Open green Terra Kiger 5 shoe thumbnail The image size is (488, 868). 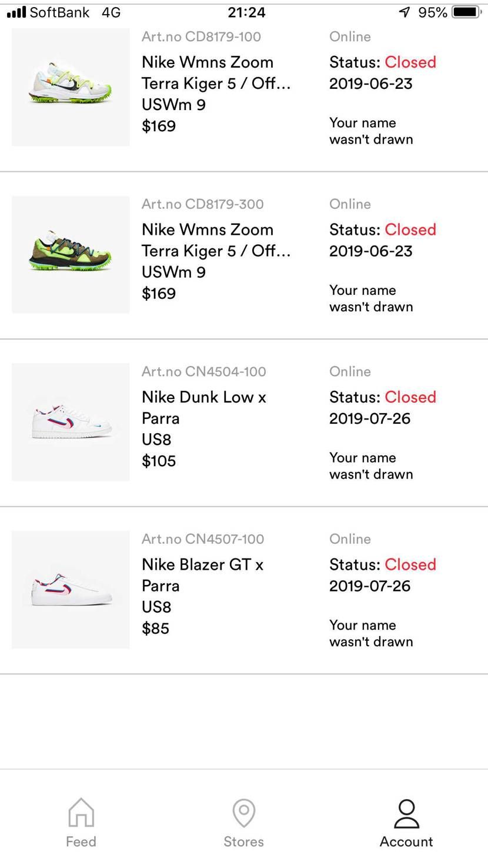(x=71, y=254)
